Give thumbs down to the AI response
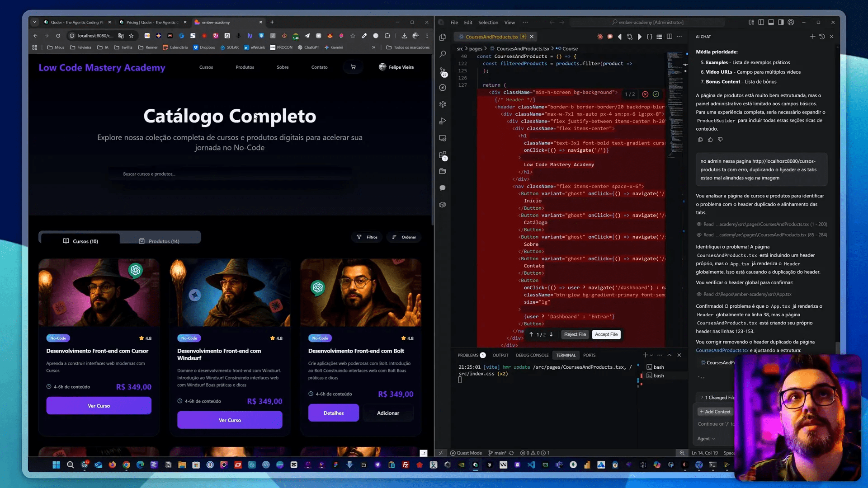 (x=720, y=140)
